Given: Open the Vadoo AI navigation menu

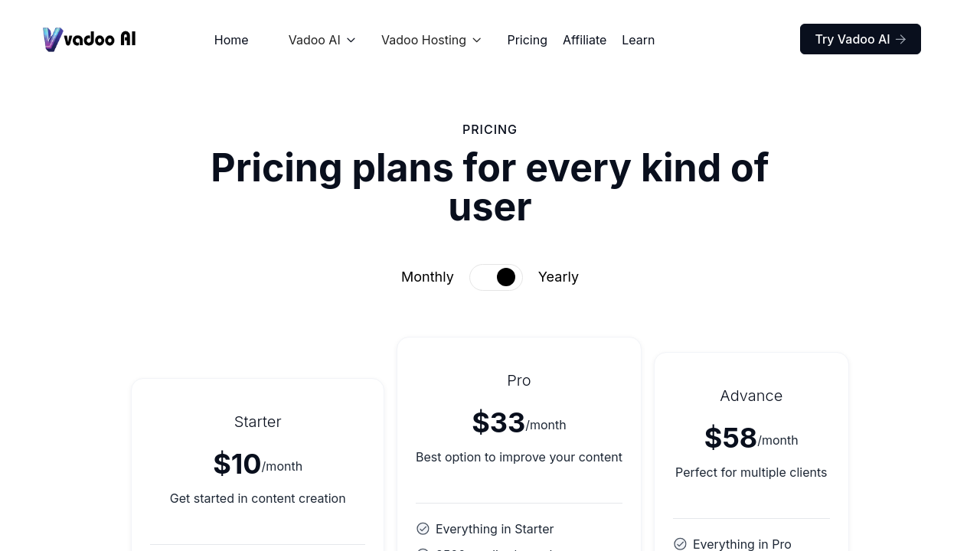Looking at the screenshot, I should pos(314,40).
